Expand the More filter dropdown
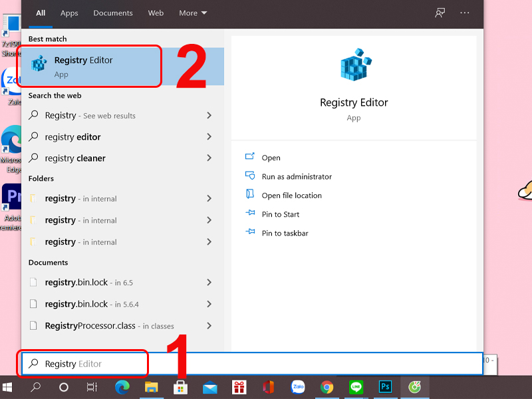 pos(193,13)
